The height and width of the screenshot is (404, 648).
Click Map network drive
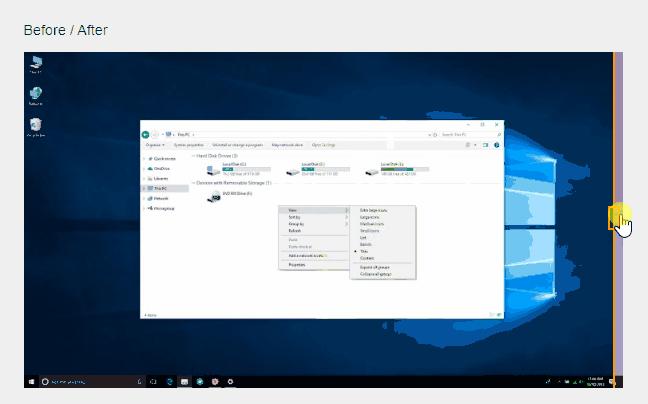pos(287,145)
